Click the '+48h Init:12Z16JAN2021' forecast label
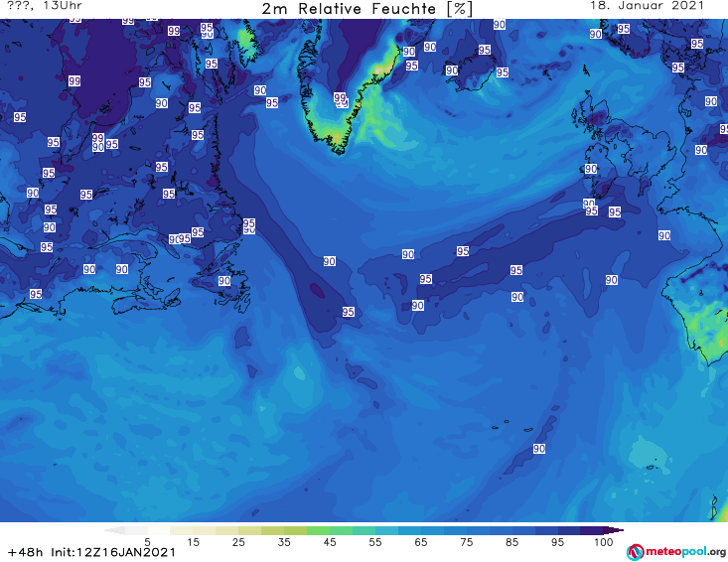 91,552
